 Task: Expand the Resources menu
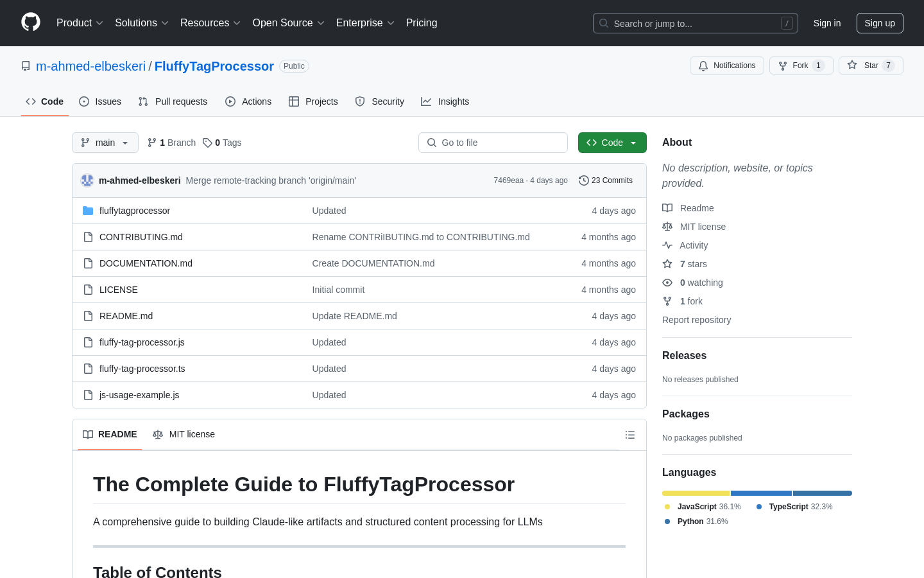(x=210, y=23)
